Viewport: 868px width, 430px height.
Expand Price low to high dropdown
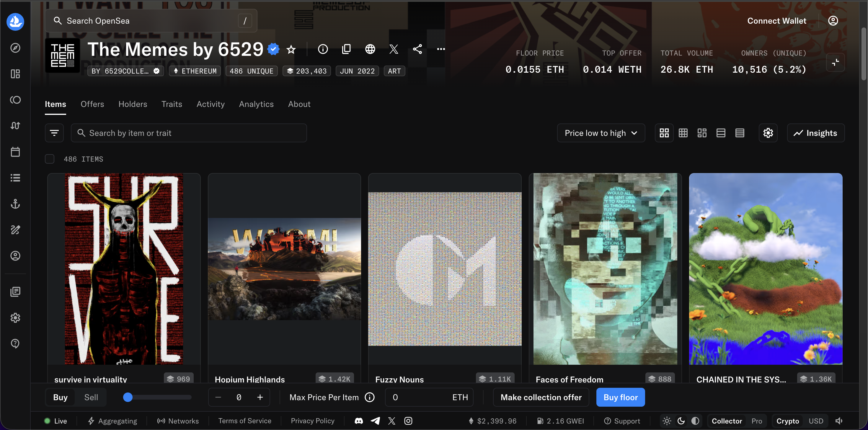click(x=601, y=133)
